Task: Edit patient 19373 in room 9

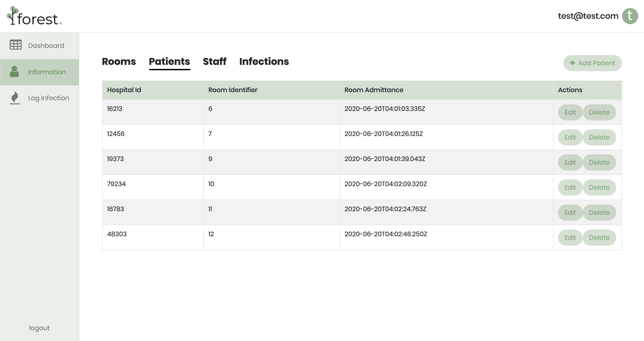Action: [x=570, y=162]
